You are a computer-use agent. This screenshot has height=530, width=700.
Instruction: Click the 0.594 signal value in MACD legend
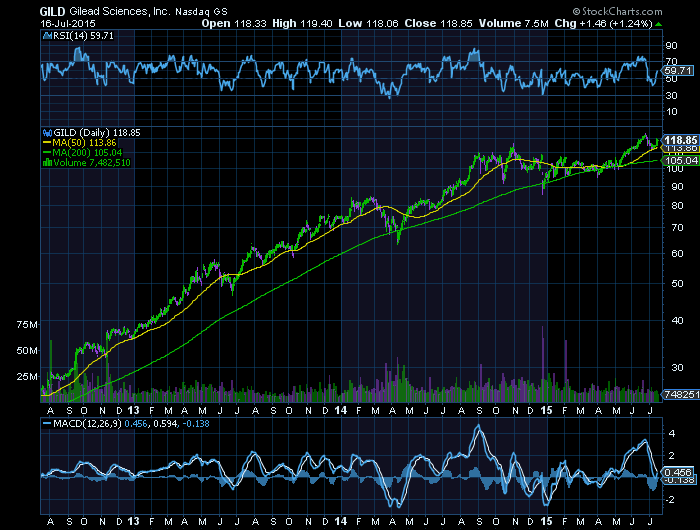point(163,423)
